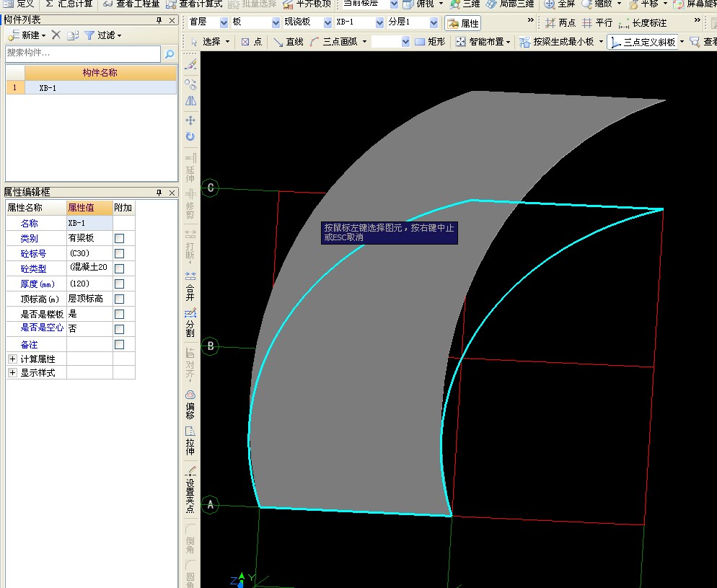The height and width of the screenshot is (588, 717).
Task: Select the mirror tool in vertical toolbar
Action: 190,101
